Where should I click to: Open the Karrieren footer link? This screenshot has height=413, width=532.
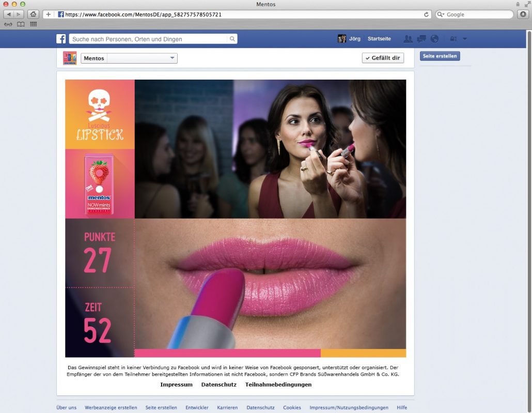[x=227, y=407]
